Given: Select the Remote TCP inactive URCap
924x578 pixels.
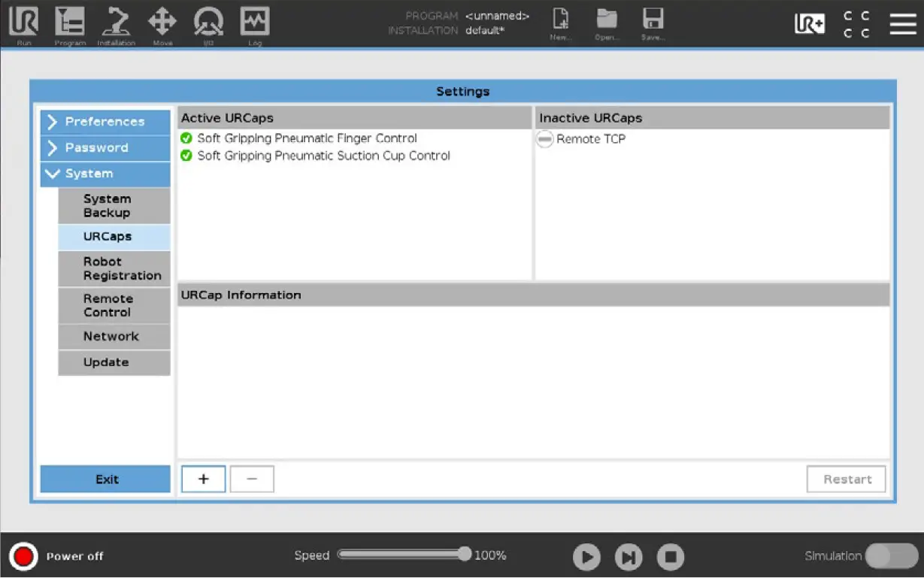Looking at the screenshot, I should (591, 139).
